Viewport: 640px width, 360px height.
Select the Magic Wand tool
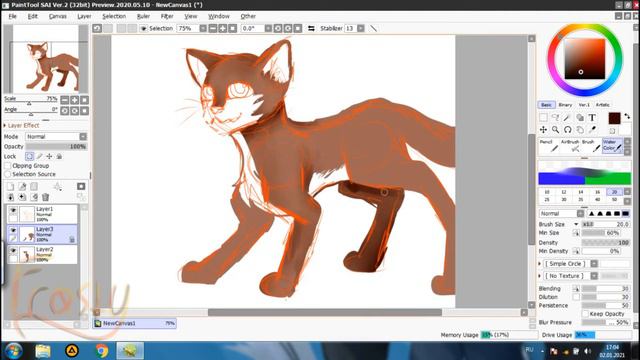567,118
